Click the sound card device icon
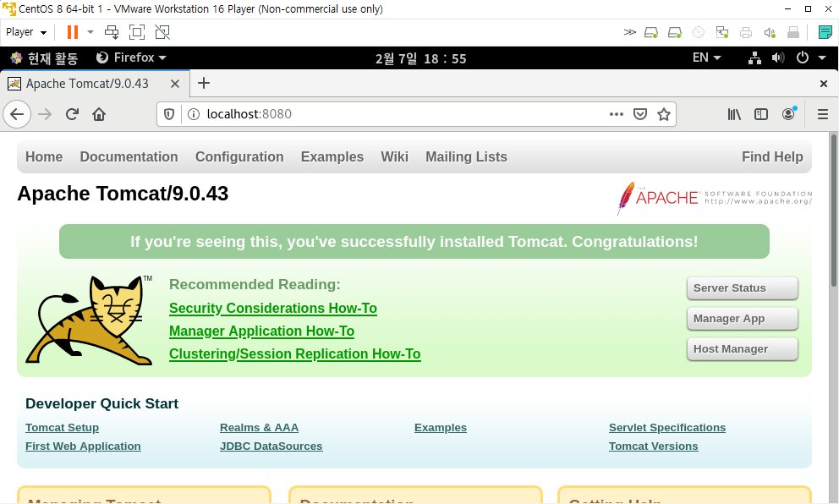 click(770, 33)
